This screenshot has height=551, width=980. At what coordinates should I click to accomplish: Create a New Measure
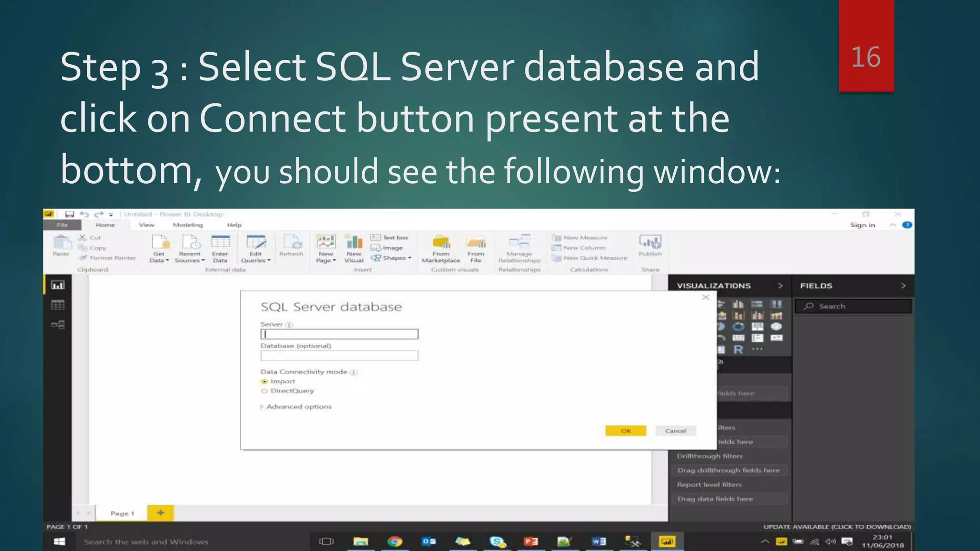tap(579, 237)
